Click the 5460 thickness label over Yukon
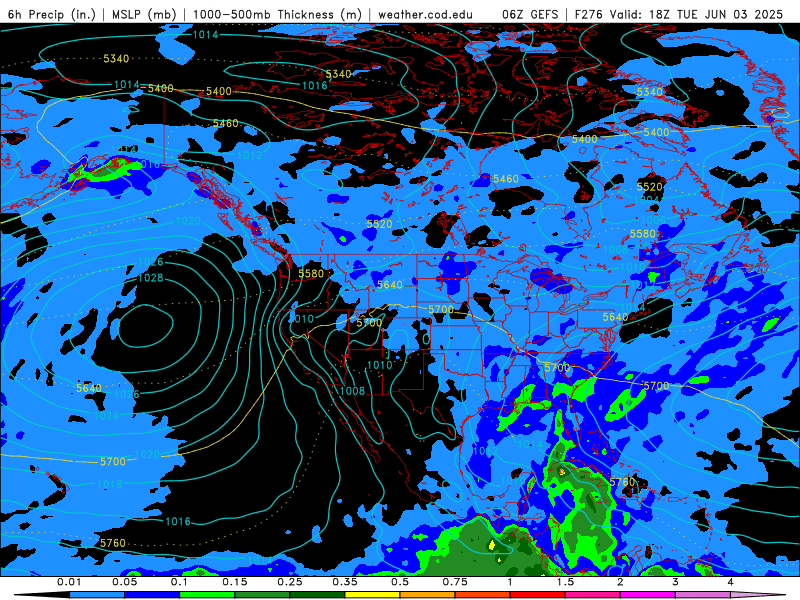The height and width of the screenshot is (600, 800). tap(226, 124)
